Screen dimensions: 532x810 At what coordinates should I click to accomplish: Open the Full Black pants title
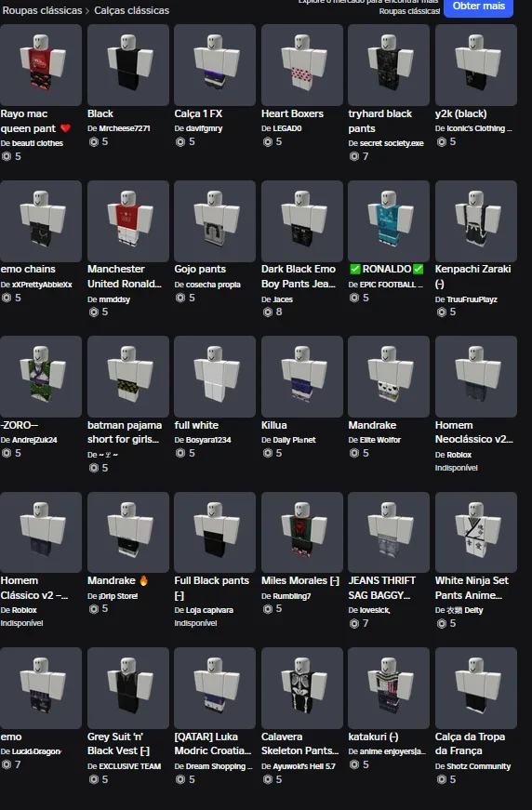(x=211, y=588)
